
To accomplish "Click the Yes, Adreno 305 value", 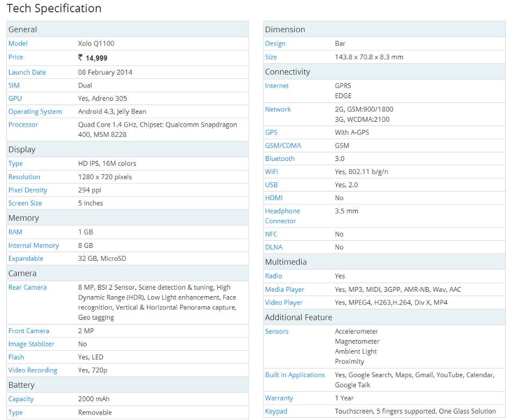I will [103, 99].
